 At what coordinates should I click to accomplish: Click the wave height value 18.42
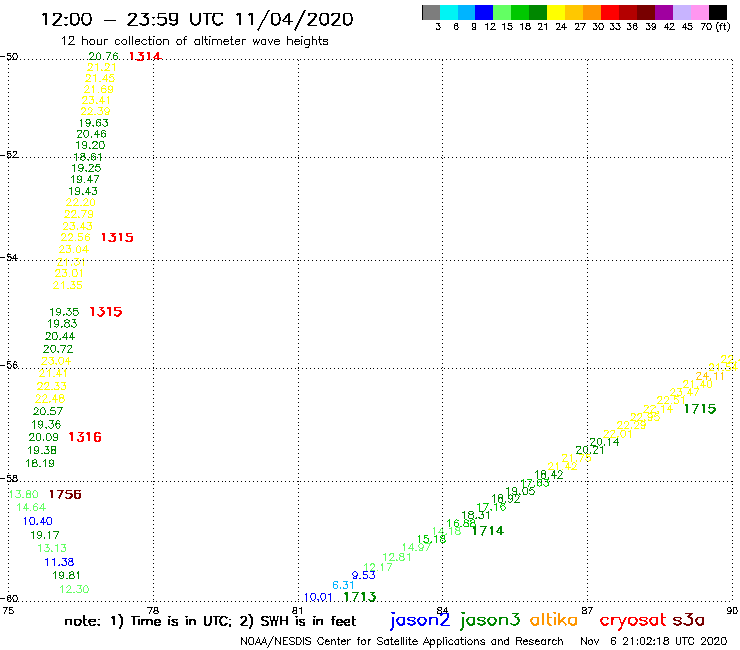(x=549, y=475)
